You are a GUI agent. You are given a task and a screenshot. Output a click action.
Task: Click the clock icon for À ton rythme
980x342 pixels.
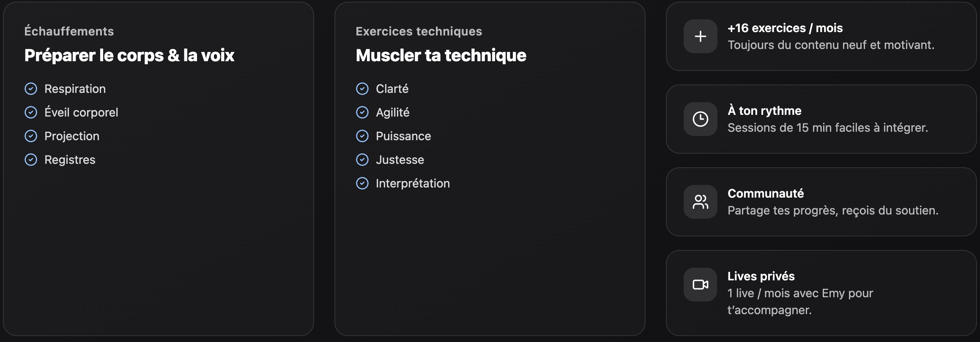(x=700, y=119)
